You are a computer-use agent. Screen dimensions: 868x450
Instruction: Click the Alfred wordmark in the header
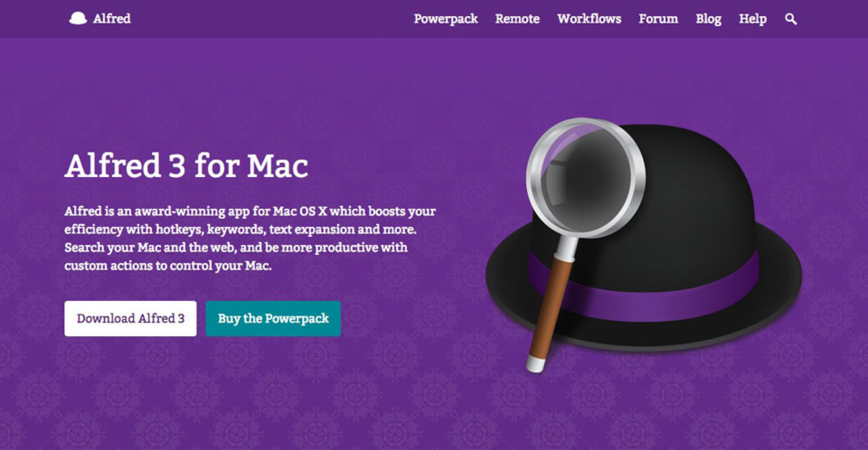[x=112, y=18]
